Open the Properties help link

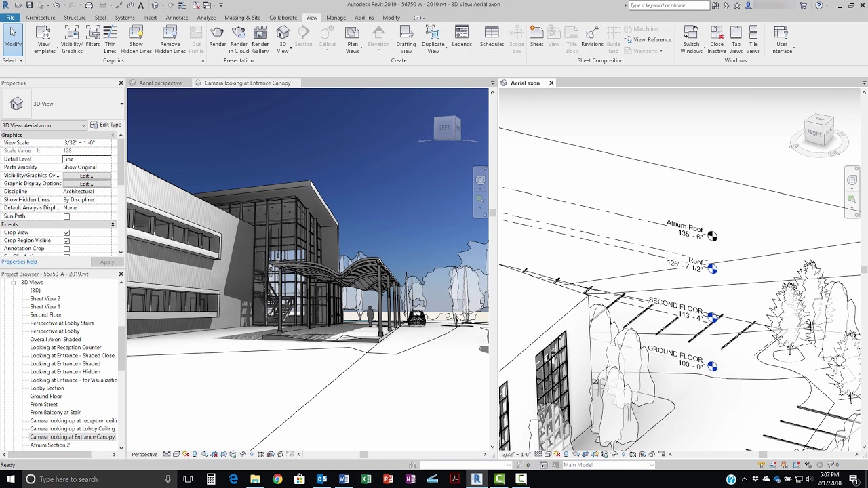point(19,261)
